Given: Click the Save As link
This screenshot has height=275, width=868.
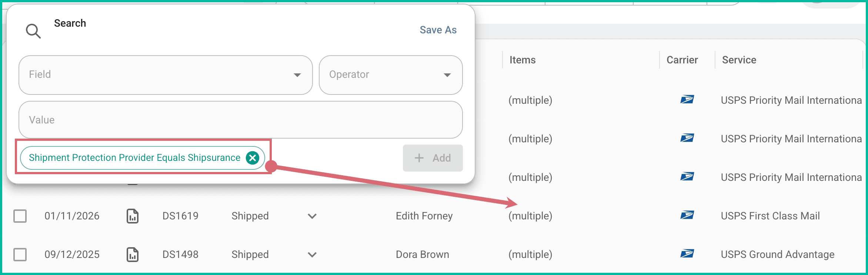Looking at the screenshot, I should point(438,30).
